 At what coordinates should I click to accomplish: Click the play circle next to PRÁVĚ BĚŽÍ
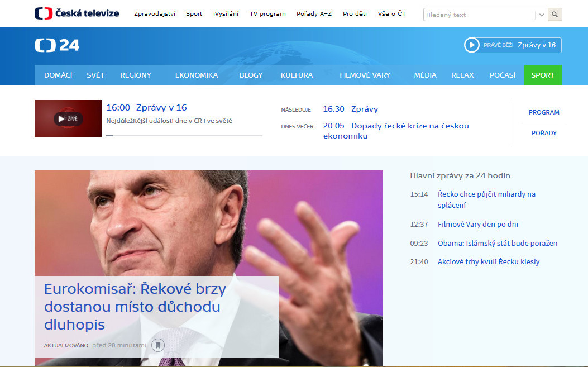click(x=472, y=45)
